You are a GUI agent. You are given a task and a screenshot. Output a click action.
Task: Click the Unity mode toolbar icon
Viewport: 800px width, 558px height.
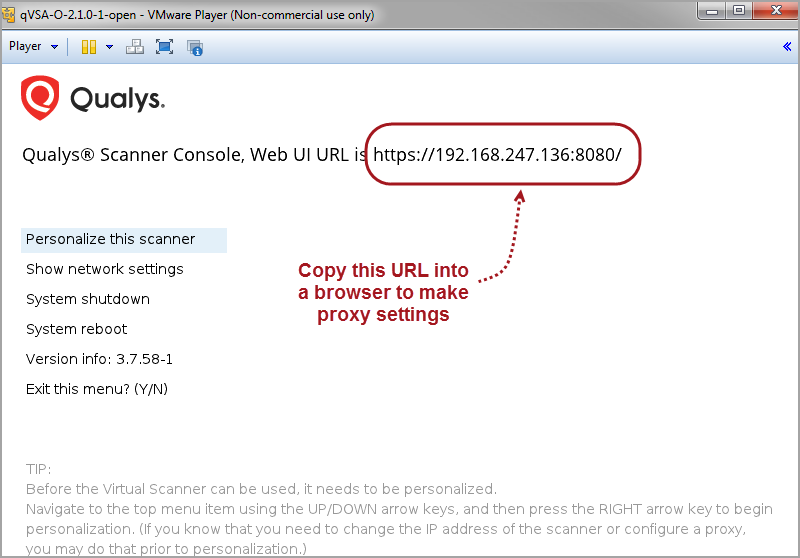[195, 47]
